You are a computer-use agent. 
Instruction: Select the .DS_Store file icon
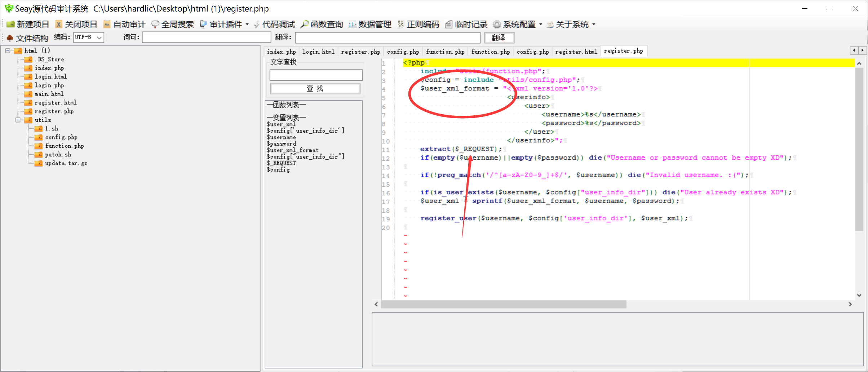[x=28, y=59]
